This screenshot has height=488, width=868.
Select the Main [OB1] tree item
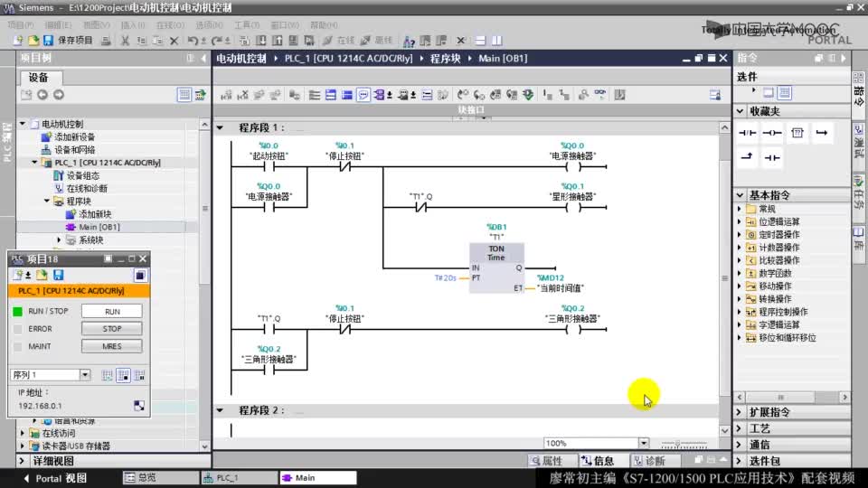click(x=99, y=227)
